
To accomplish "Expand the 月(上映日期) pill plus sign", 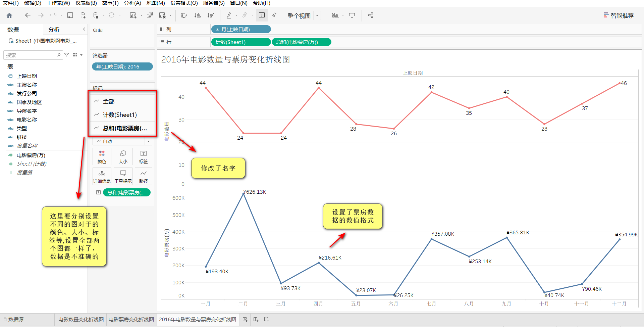I will click(x=217, y=30).
